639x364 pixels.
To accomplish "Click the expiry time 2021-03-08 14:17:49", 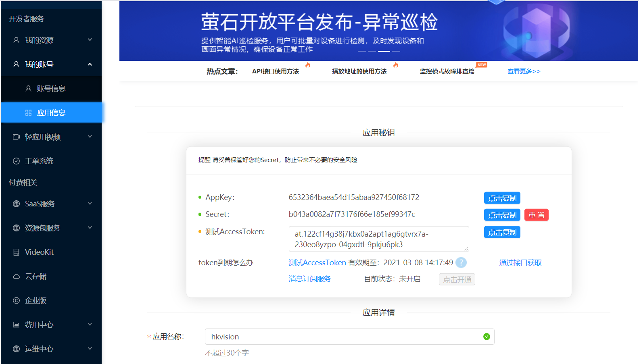I will point(418,263).
